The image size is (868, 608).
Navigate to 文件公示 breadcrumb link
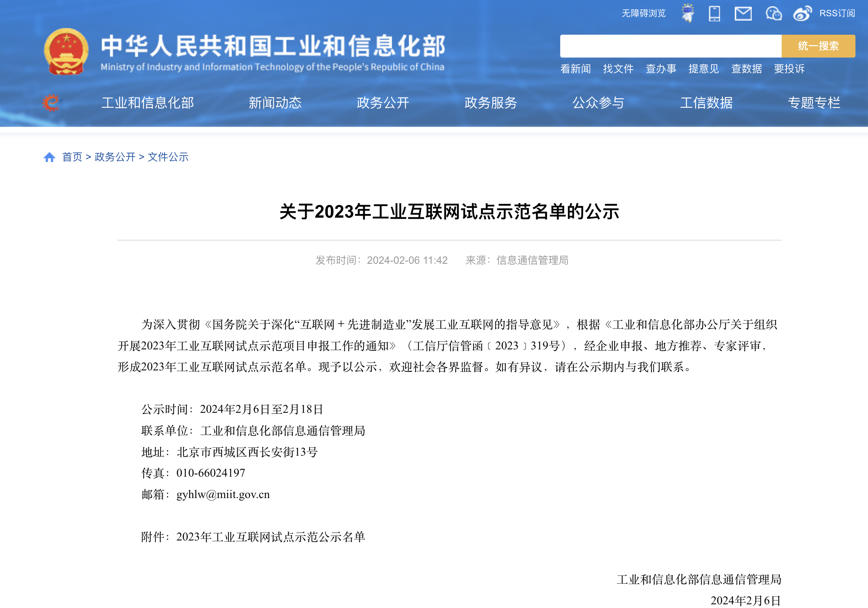tap(168, 157)
